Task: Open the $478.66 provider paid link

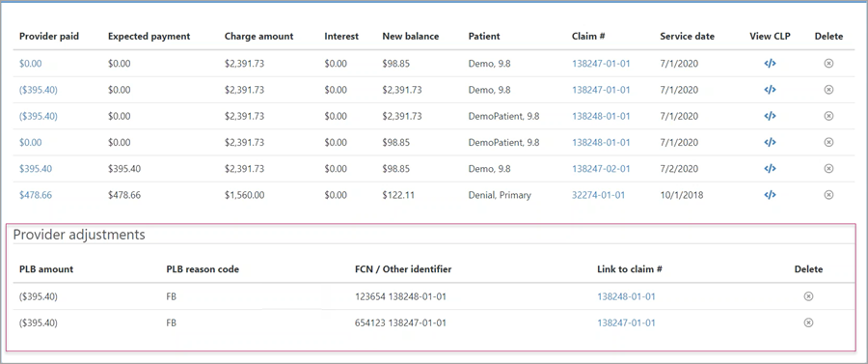Action: click(36, 195)
